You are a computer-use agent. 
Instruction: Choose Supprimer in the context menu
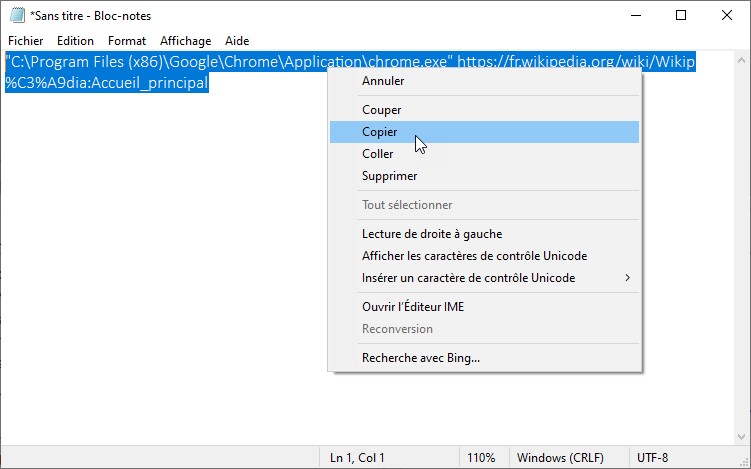point(389,176)
